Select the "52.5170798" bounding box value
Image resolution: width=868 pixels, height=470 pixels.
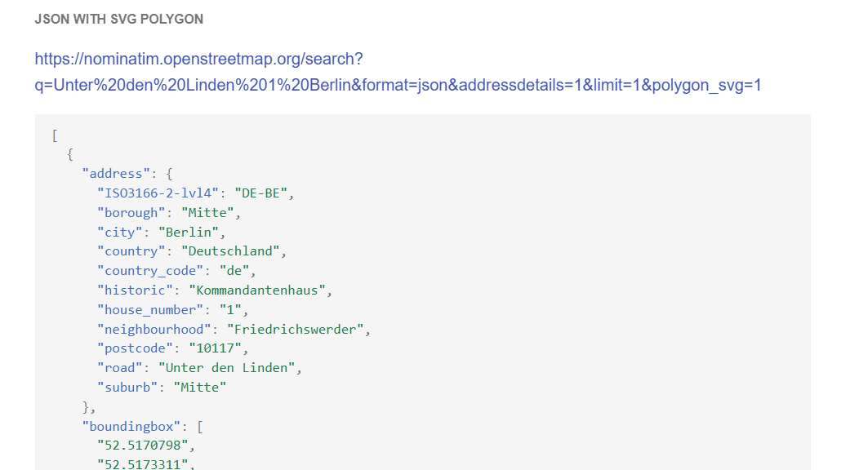143,446
